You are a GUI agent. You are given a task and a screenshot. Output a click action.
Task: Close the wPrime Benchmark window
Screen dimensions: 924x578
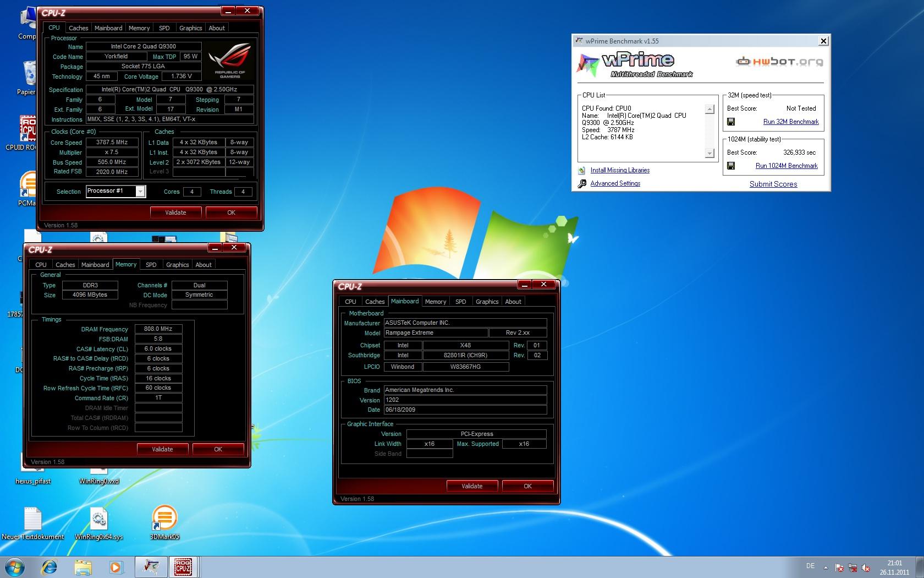tap(823, 41)
